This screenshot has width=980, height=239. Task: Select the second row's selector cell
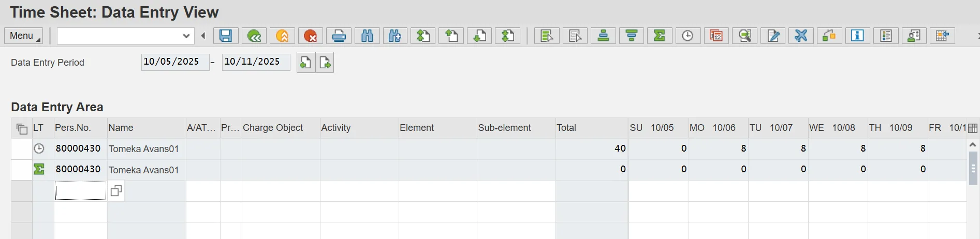tap(22, 170)
